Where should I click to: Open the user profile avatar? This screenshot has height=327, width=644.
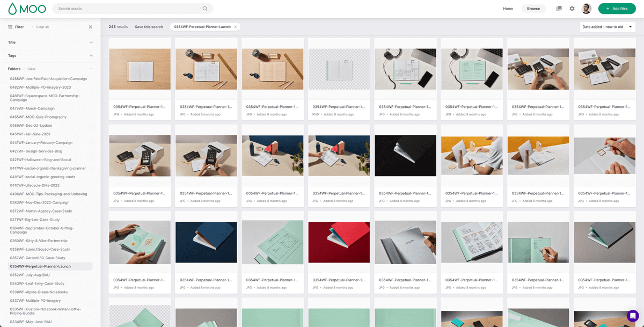pyautogui.click(x=587, y=9)
